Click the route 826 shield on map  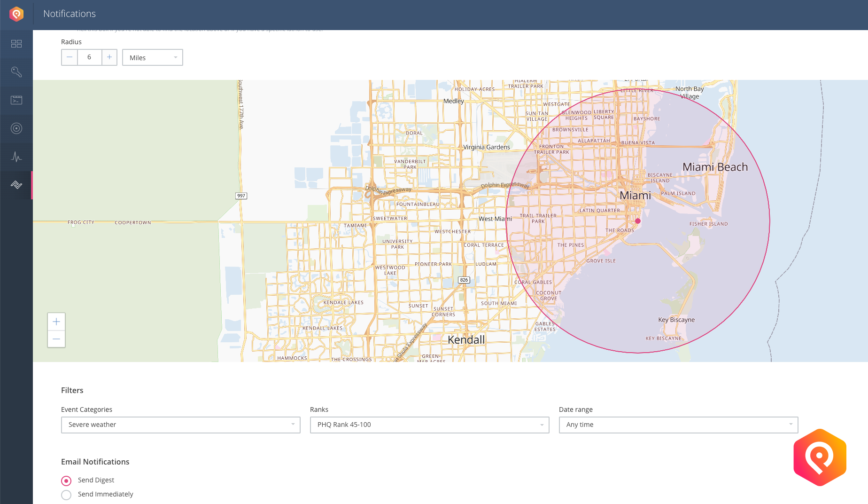coord(464,280)
